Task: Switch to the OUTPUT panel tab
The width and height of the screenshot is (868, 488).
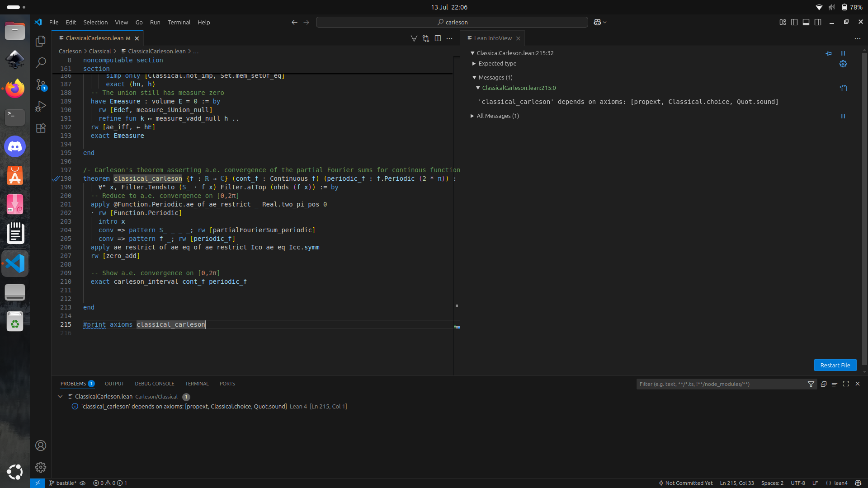Action: 114,384
